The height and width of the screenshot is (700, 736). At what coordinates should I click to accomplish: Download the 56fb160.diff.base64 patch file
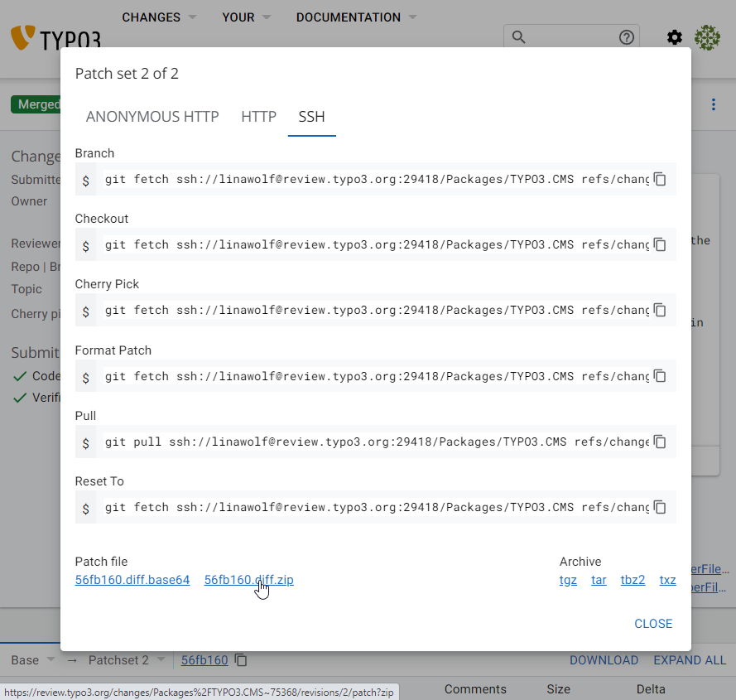click(x=132, y=580)
